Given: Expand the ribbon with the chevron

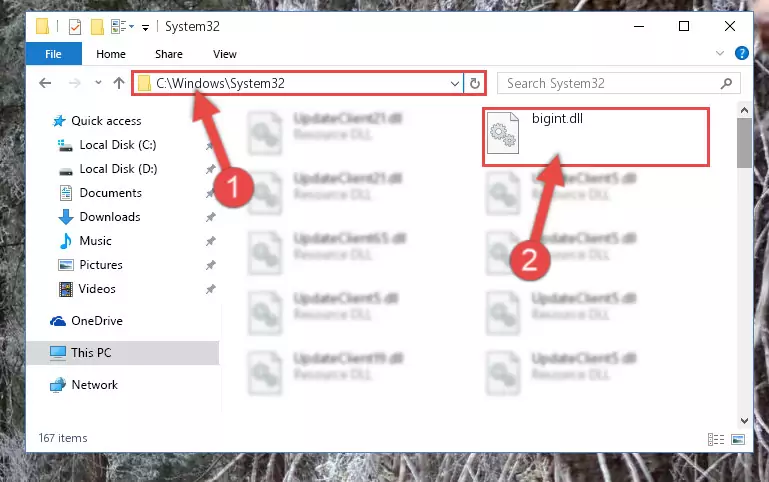Looking at the screenshot, I should [x=719, y=53].
